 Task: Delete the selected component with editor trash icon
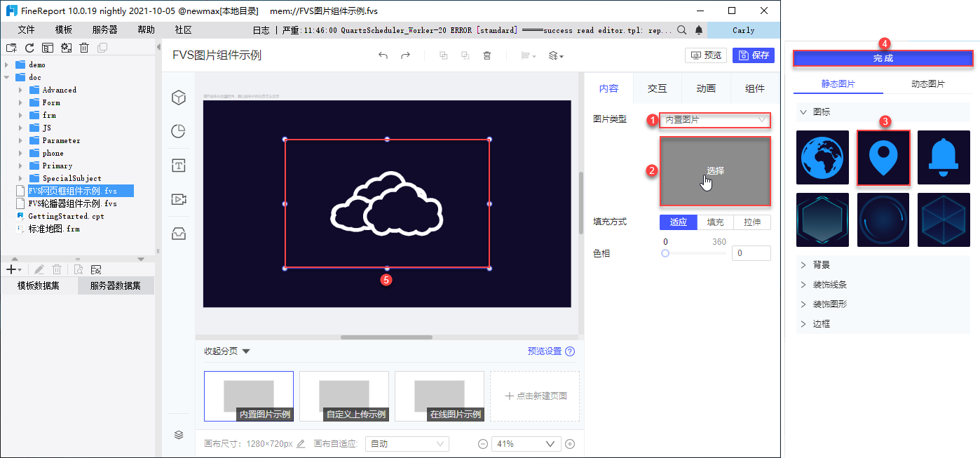pos(486,55)
